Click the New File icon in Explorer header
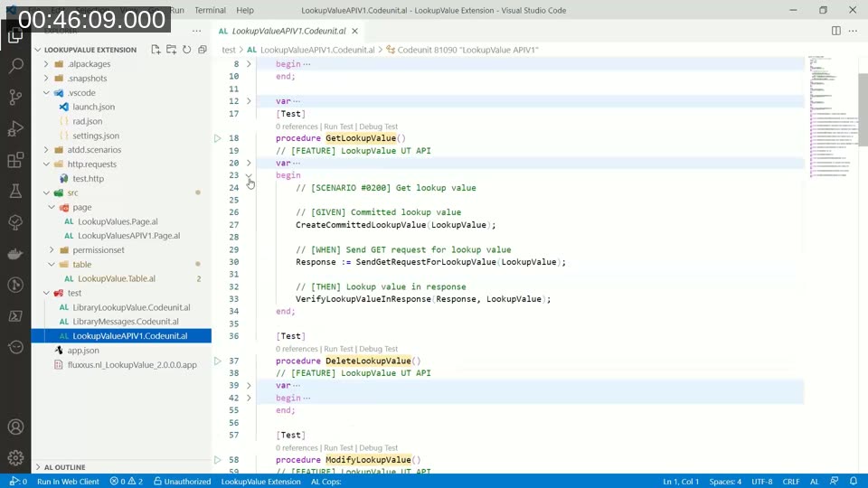The width and height of the screenshot is (868, 488). (x=156, y=50)
